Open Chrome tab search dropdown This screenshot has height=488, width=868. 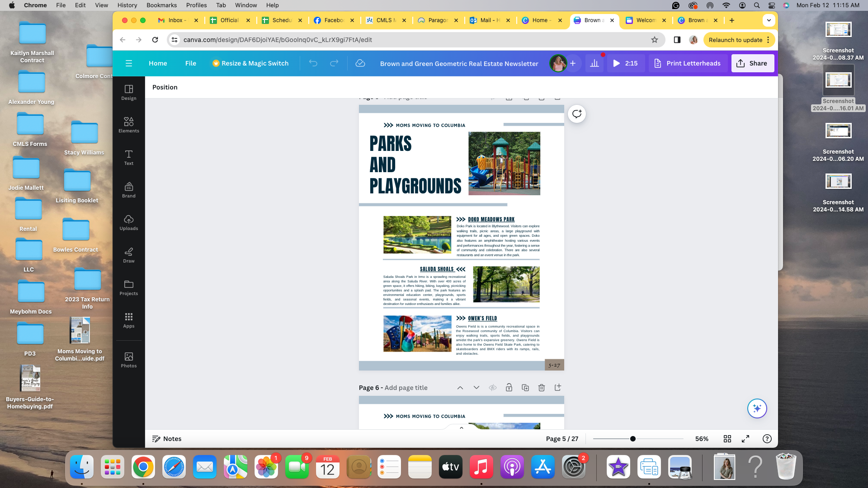click(x=769, y=20)
